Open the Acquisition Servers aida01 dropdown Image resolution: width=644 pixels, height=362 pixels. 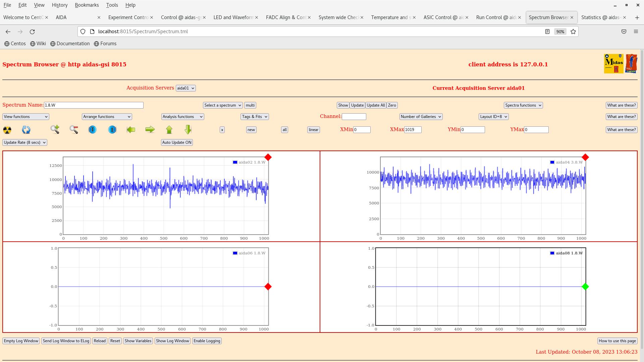185,88
